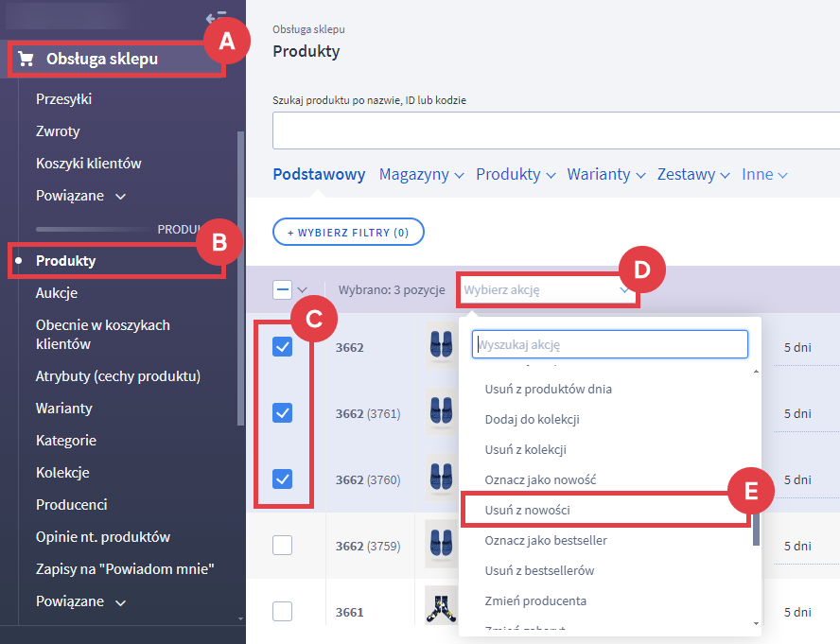
Task: Expand the Powiązane section under Koszyki klientów
Action: pos(80,196)
